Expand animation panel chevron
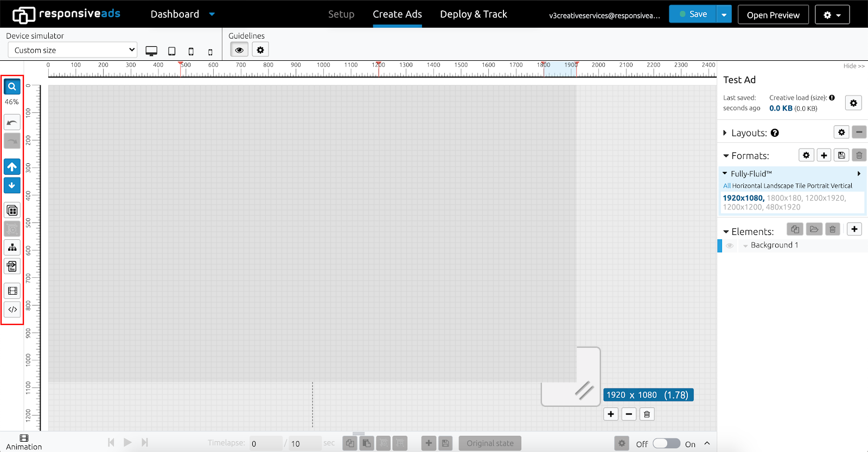Viewport: 868px width, 452px height. click(707, 443)
